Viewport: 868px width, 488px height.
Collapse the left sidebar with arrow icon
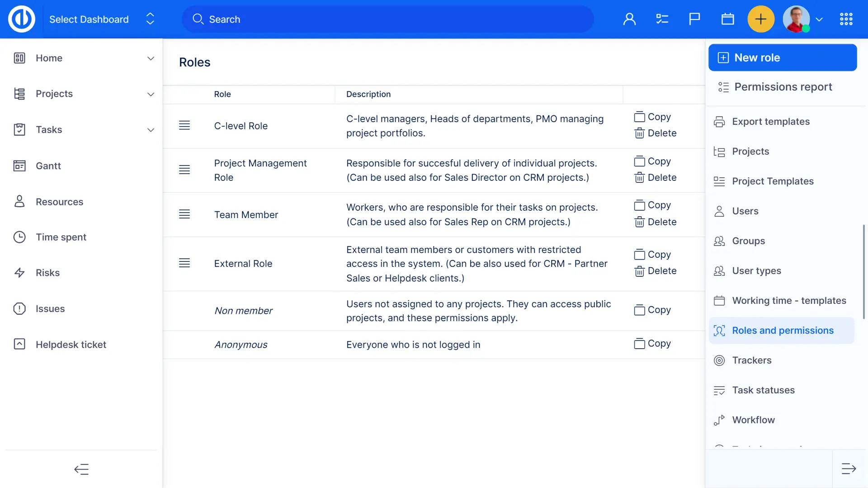click(81, 469)
